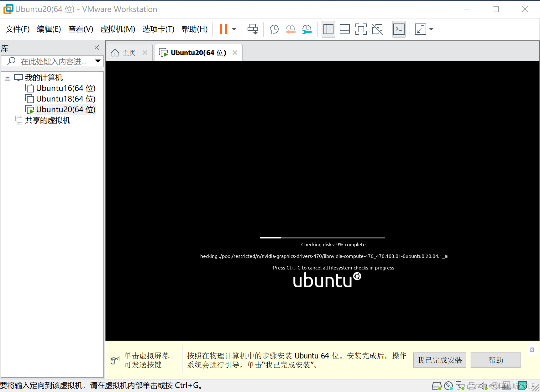
Task: Click the message log icon in status bar
Action: pyautogui.click(x=522, y=386)
